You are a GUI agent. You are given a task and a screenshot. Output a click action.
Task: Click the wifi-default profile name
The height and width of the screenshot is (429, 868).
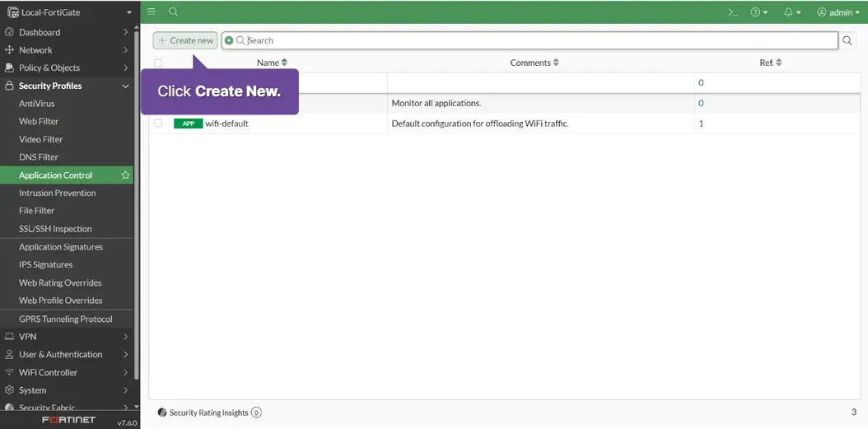coord(226,124)
